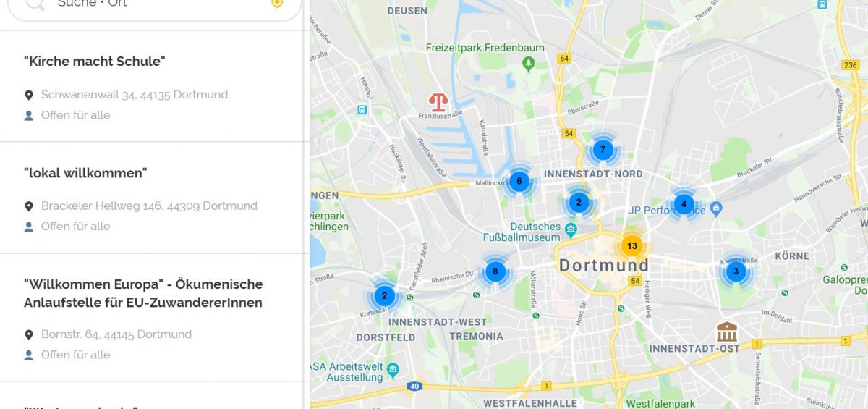Click the yellow locate-me pin in search bar
Screen dimensions: 868x409
coord(277,3)
